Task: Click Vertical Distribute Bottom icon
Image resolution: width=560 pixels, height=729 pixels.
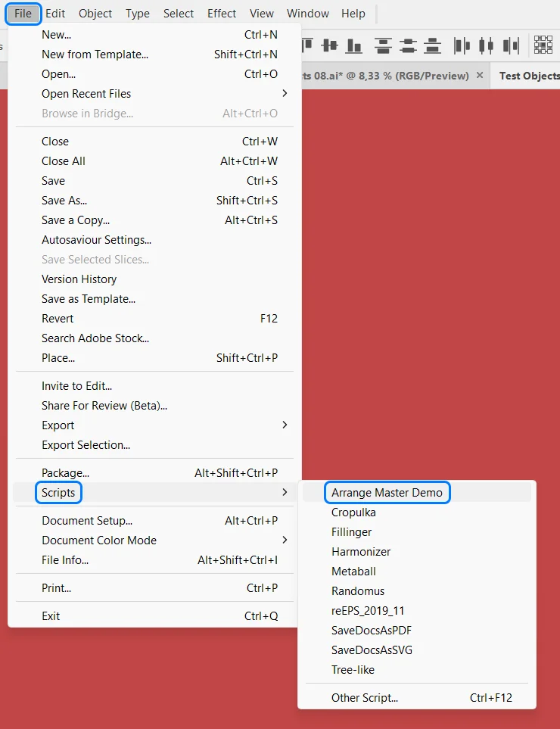Action: [x=433, y=45]
